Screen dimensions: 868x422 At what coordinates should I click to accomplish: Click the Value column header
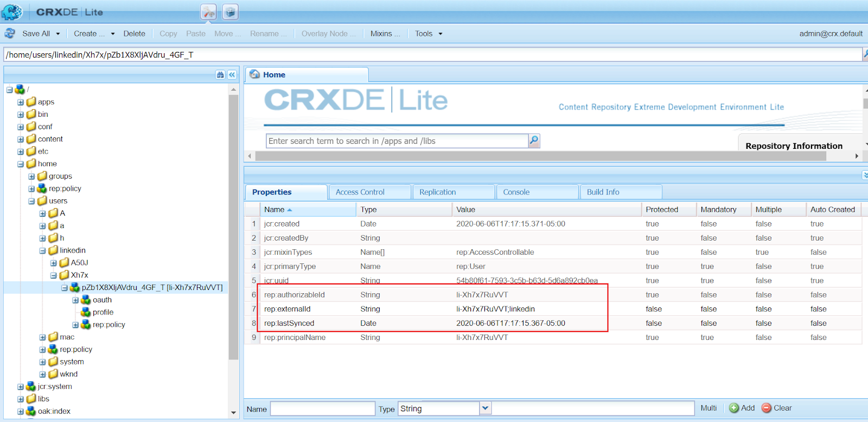point(547,210)
